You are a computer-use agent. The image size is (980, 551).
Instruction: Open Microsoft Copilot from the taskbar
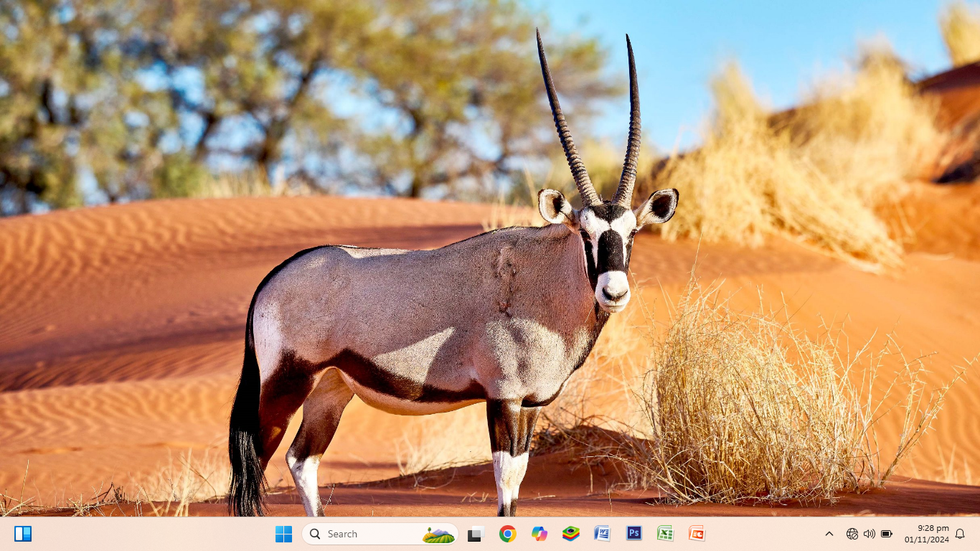tap(540, 534)
